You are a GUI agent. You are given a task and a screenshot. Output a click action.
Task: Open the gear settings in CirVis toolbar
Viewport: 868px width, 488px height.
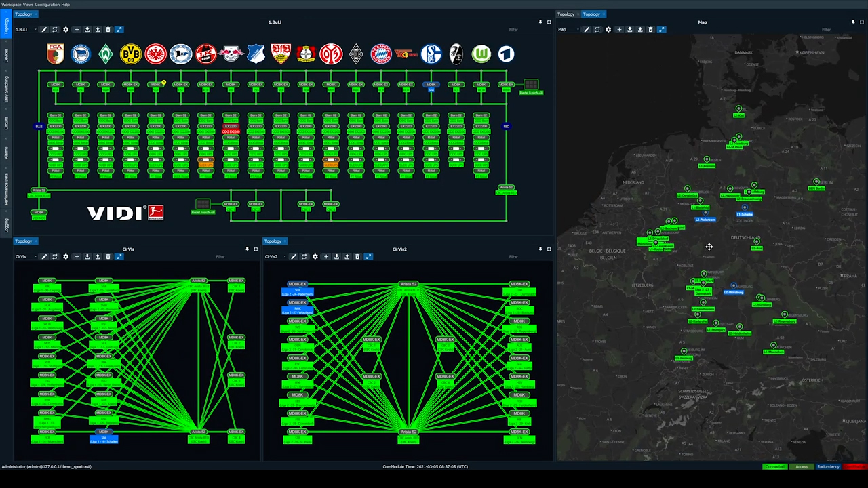click(66, 257)
